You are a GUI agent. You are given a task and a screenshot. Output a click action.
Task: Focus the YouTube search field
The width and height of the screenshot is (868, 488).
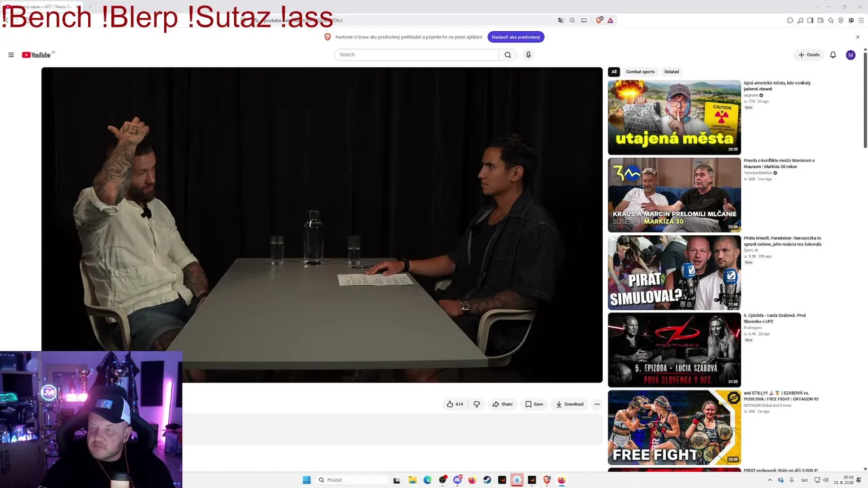416,55
